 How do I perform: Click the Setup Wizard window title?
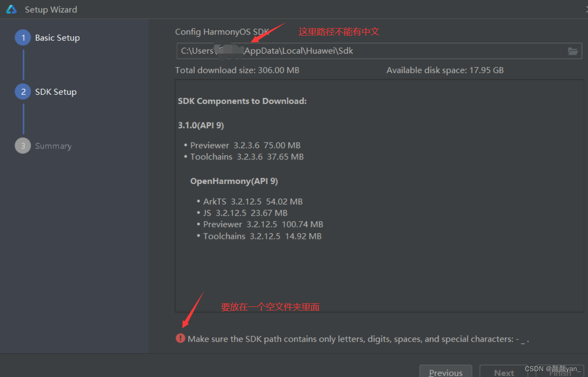(x=51, y=9)
